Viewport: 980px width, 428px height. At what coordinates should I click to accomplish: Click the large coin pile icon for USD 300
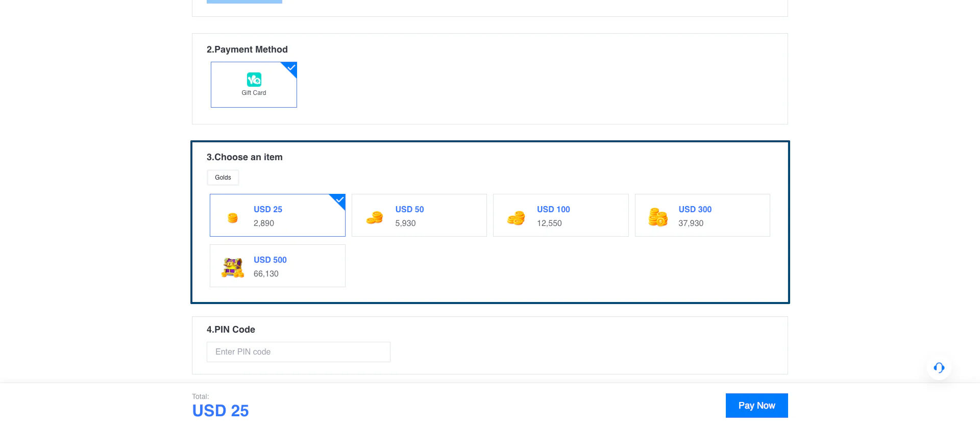click(658, 217)
